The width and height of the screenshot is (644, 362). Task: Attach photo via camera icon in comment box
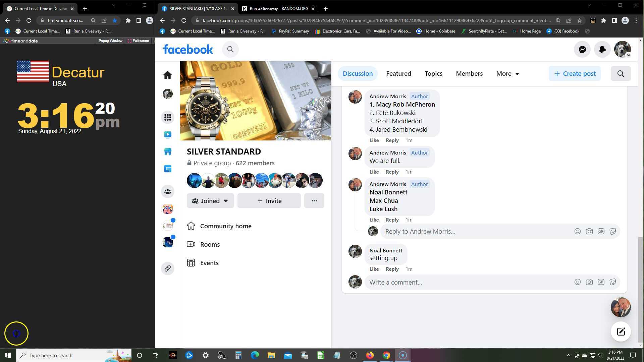pos(589,282)
